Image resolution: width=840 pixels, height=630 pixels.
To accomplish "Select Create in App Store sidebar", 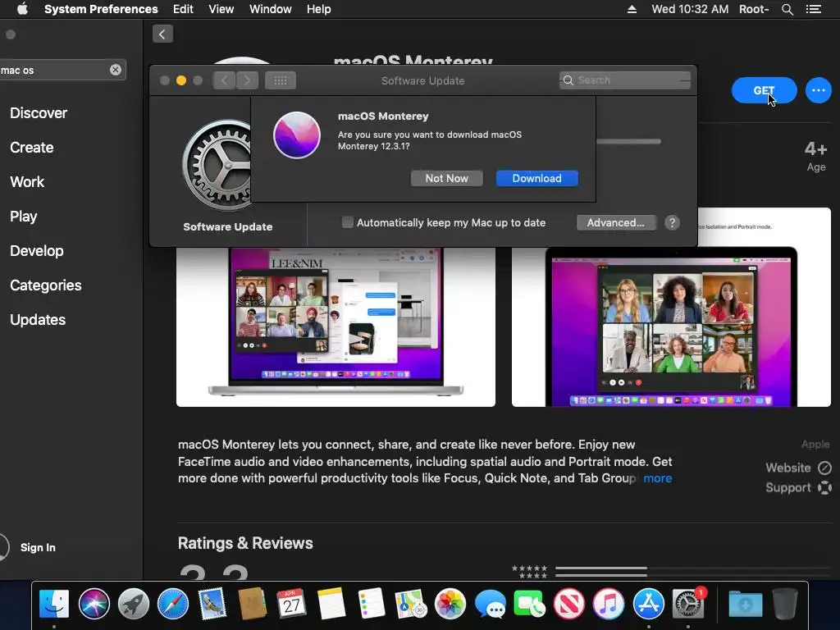I will [x=32, y=148].
